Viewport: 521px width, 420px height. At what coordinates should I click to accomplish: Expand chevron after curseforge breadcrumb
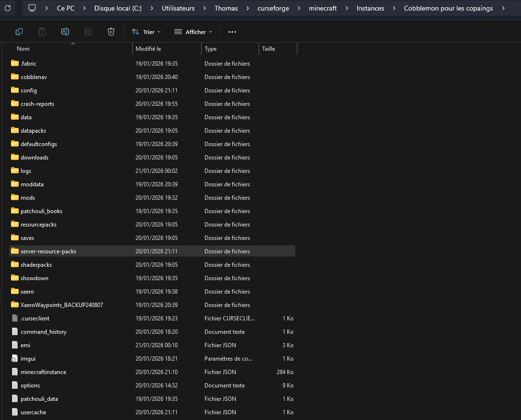(299, 8)
